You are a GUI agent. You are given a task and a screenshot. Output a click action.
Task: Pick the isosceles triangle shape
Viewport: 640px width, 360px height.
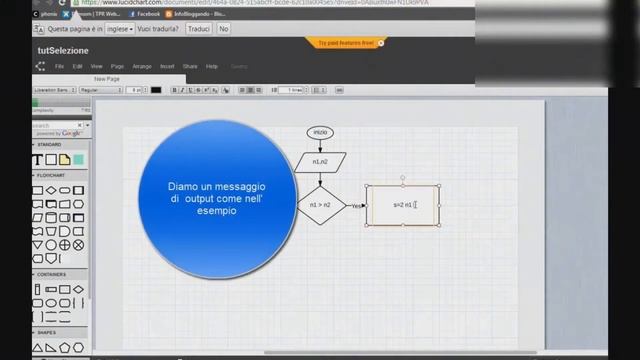38,348
